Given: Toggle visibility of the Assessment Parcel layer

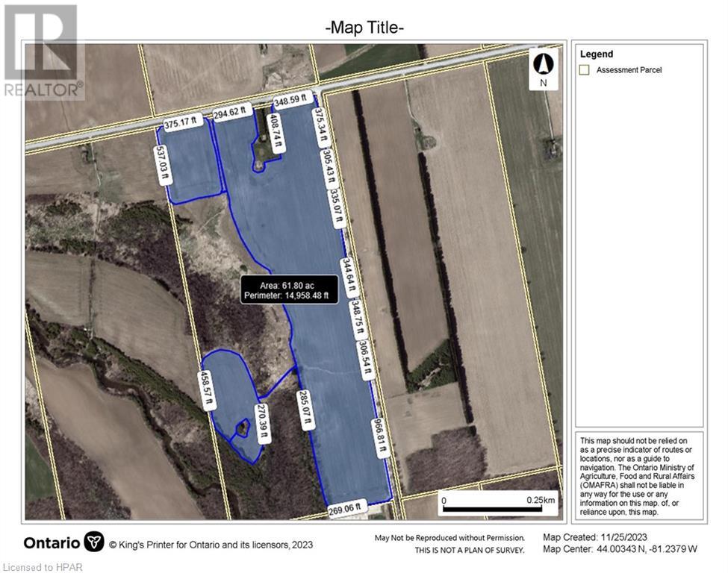Looking at the screenshot, I should point(585,69).
